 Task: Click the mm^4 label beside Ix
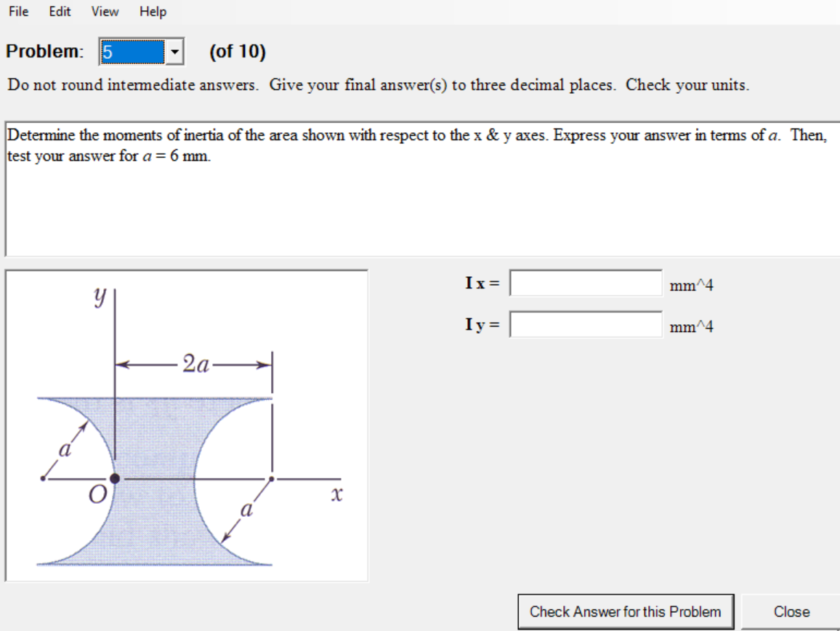tap(691, 285)
